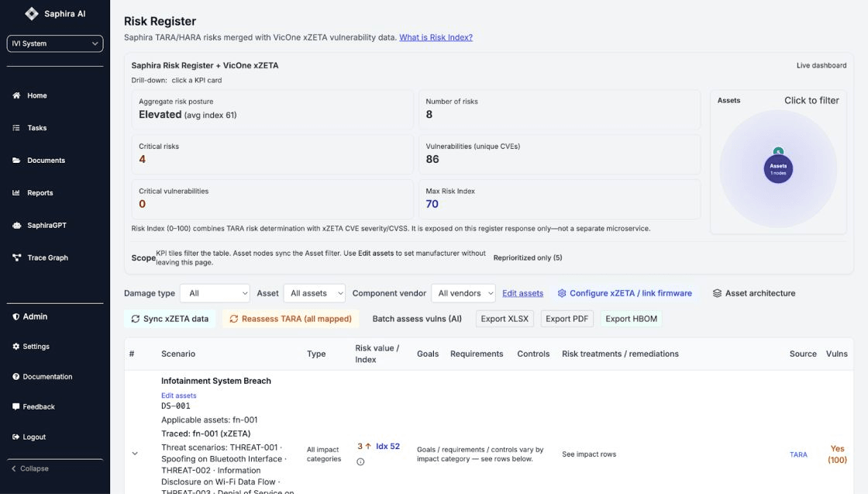Go to the Documents folder icon
The image size is (868, 494).
[x=16, y=161]
